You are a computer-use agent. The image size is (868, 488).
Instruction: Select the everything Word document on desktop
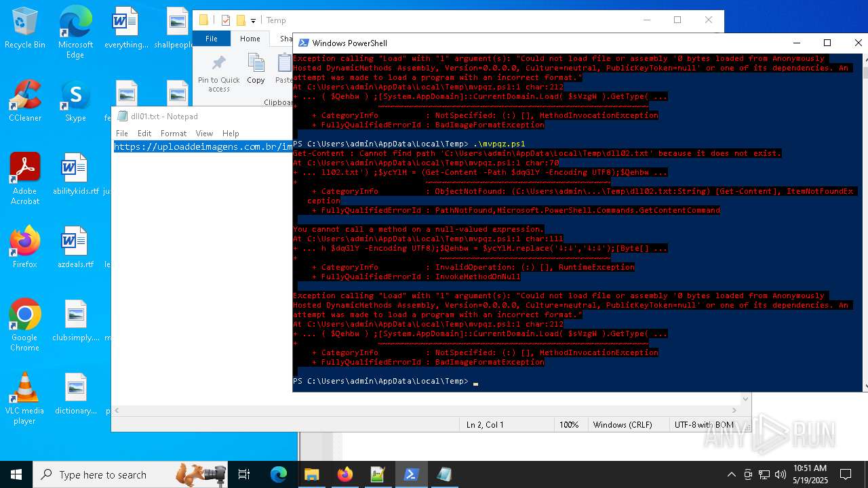(125, 28)
